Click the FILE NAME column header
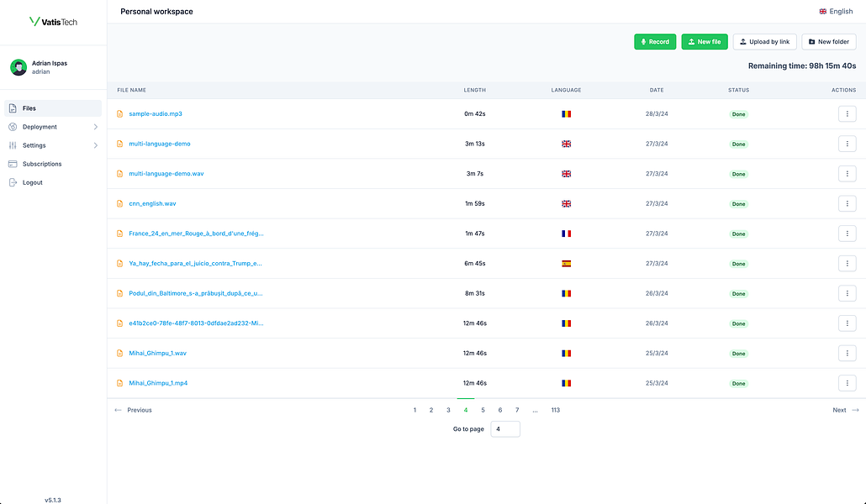The width and height of the screenshot is (866, 504). pyautogui.click(x=131, y=90)
